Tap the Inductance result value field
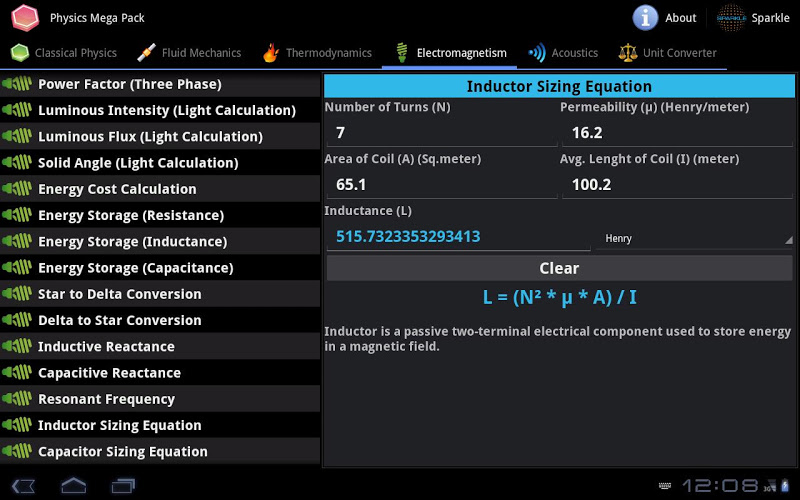 458,236
